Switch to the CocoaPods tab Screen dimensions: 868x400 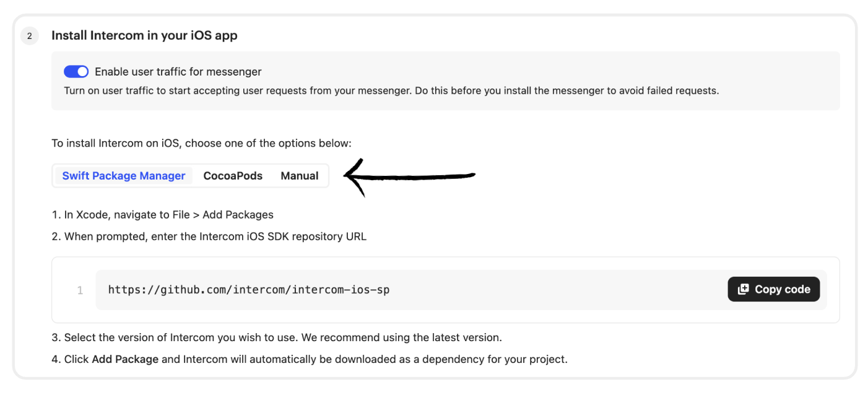click(x=233, y=176)
